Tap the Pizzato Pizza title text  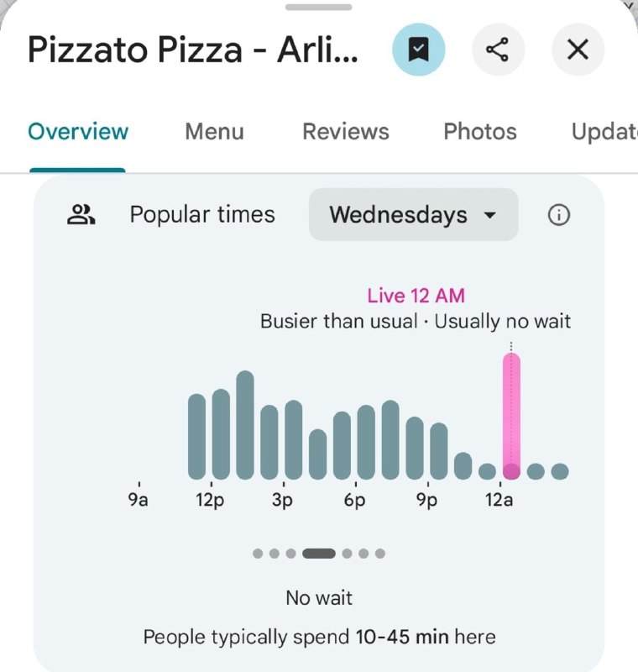pos(193,50)
